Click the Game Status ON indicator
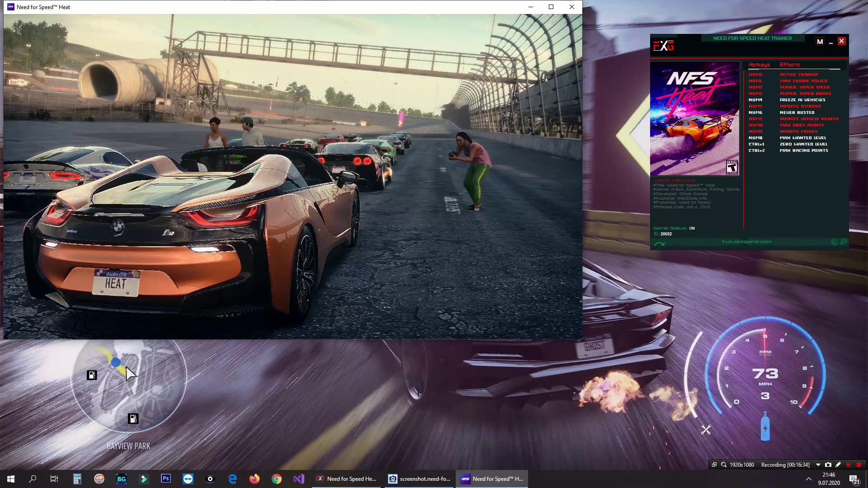The height and width of the screenshot is (488, 868). (x=692, y=228)
